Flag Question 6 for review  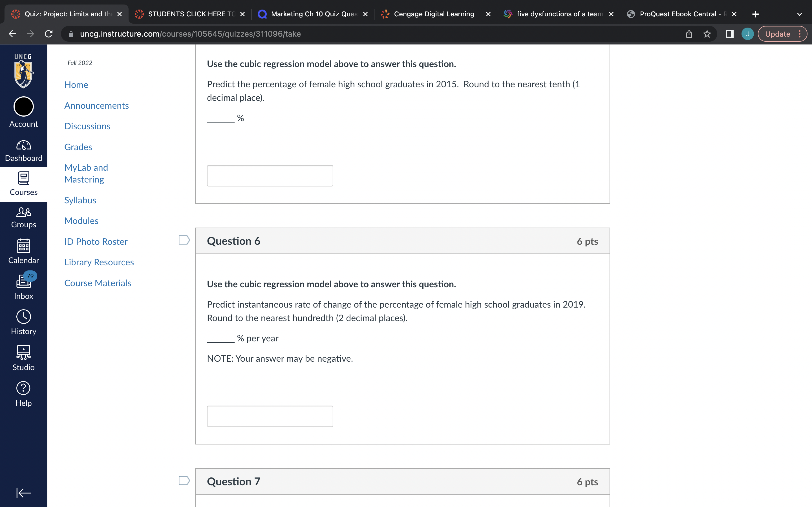point(184,240)
